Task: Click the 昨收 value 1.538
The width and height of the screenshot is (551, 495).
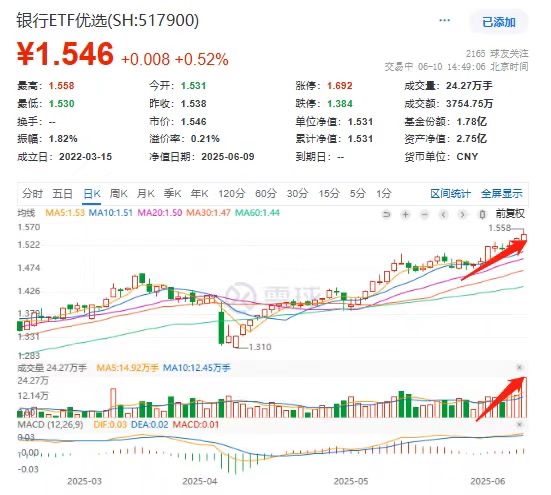Action: click(194, 104)
